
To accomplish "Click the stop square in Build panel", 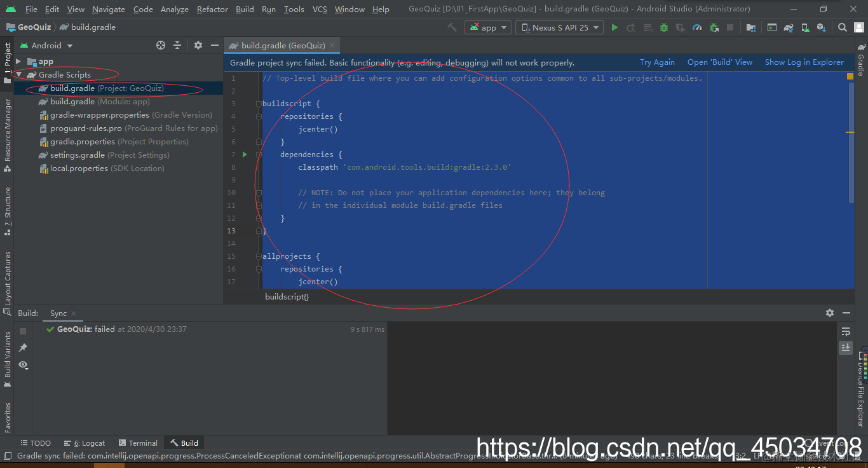I will pos(23,331).
